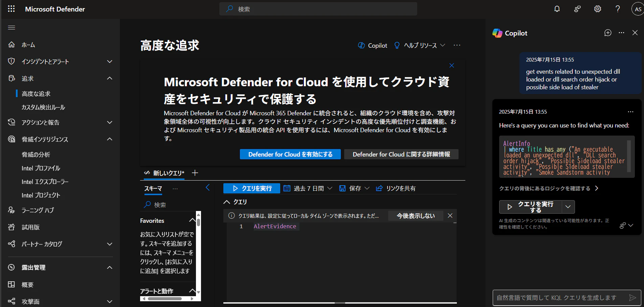Open Copilot from page header
Screen dimensions: 644x307
pyautogui.click(x=372, y=45)
